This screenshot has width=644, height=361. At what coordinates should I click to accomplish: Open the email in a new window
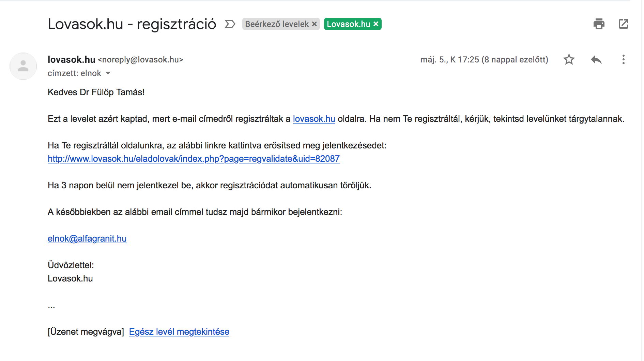[623, 24]
